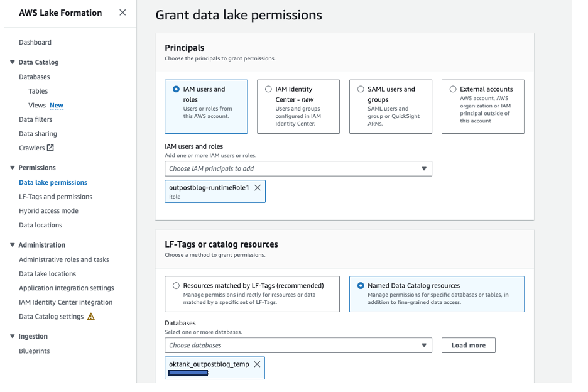
Task: Collapse the Permissions section arrow
Action: click(12, 168)
